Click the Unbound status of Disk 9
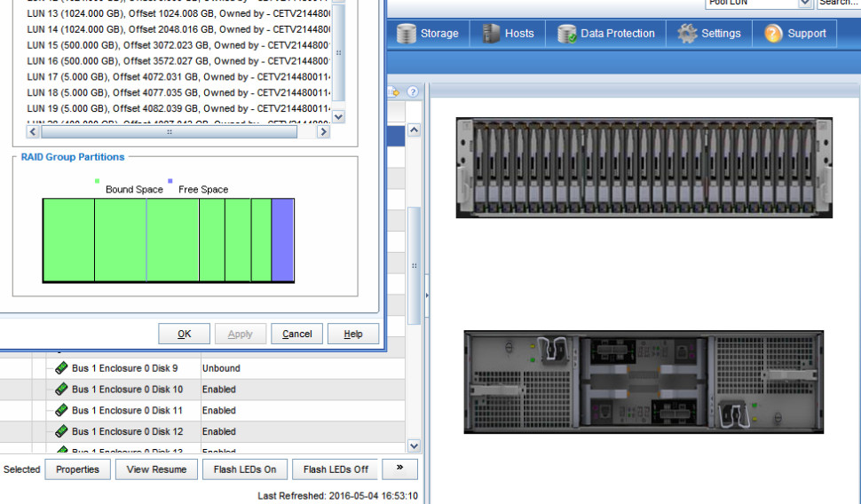This screenshot has height=504, width=861. tap(221, 368)
